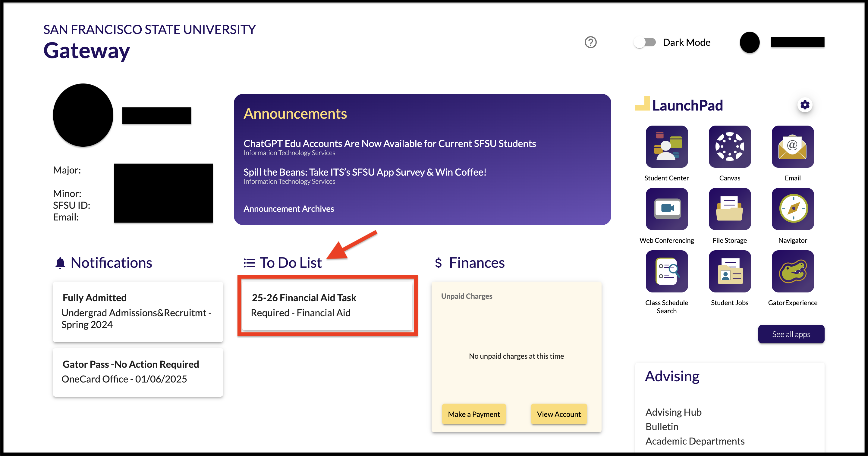Image resolution: width=868 pixels, height=456 pixels.
Task: Visit the Advising Hub link
Action: (673, 412)
